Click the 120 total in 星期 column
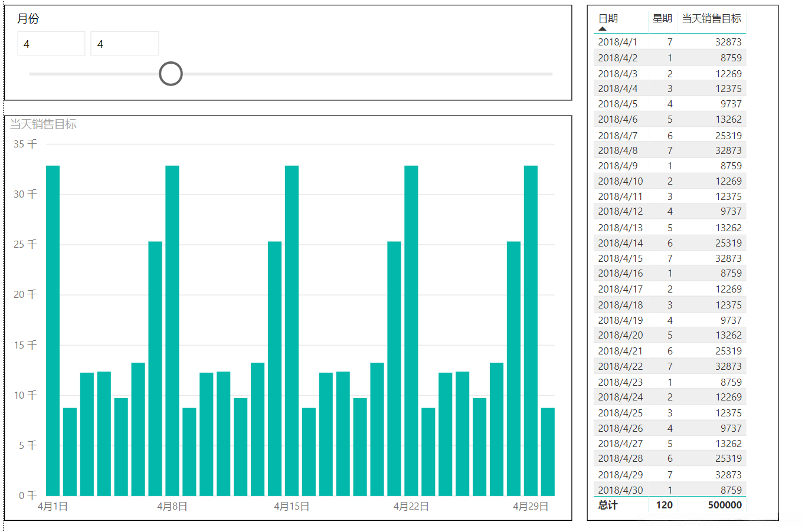805x532 pixels. (664, 505)
